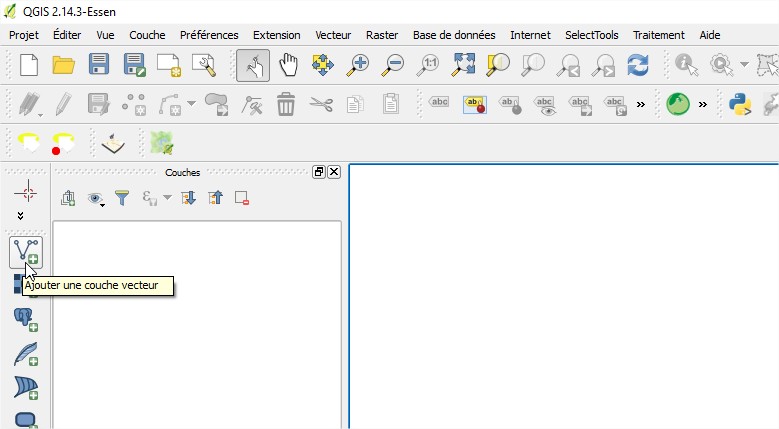
Task: Go to previous zoom extent
Action: tap(568, 65)
